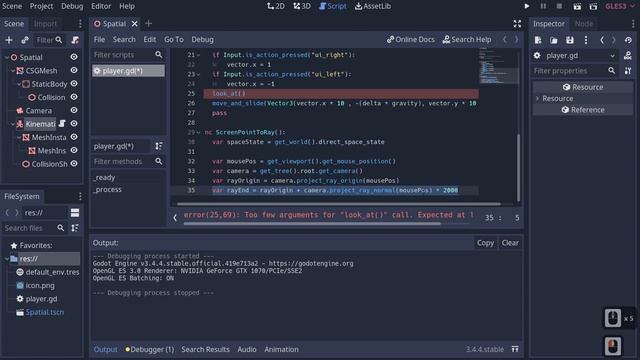Collapse the CSGMesh node tree
This screenshot has height=360, width=640.
13,71
